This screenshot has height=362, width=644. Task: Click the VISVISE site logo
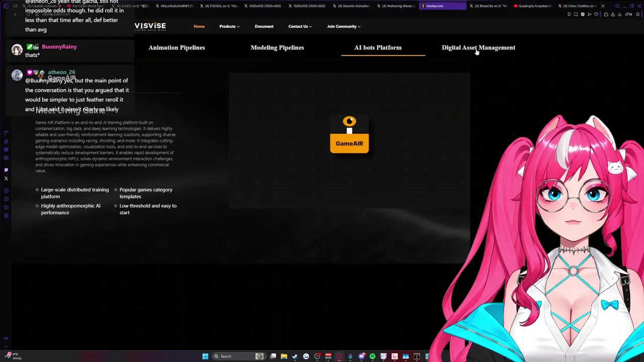click(150, 26)
